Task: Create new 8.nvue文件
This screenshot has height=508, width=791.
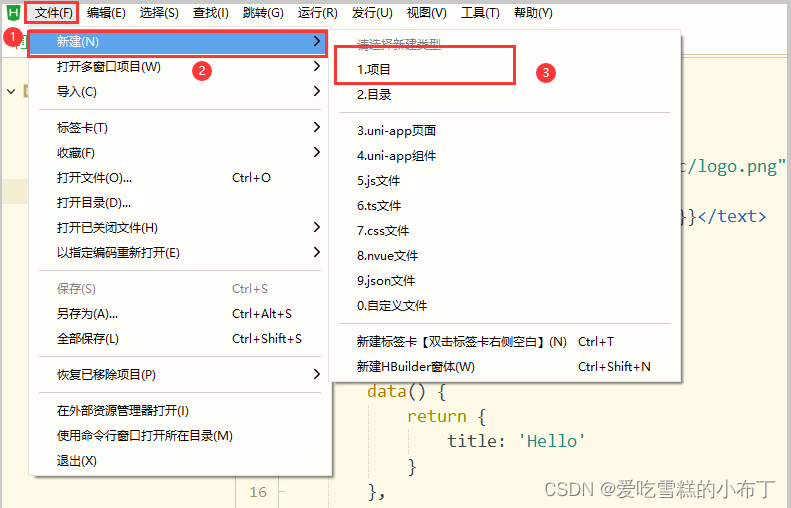Action: pyautogui.click(x=504, y=255)
